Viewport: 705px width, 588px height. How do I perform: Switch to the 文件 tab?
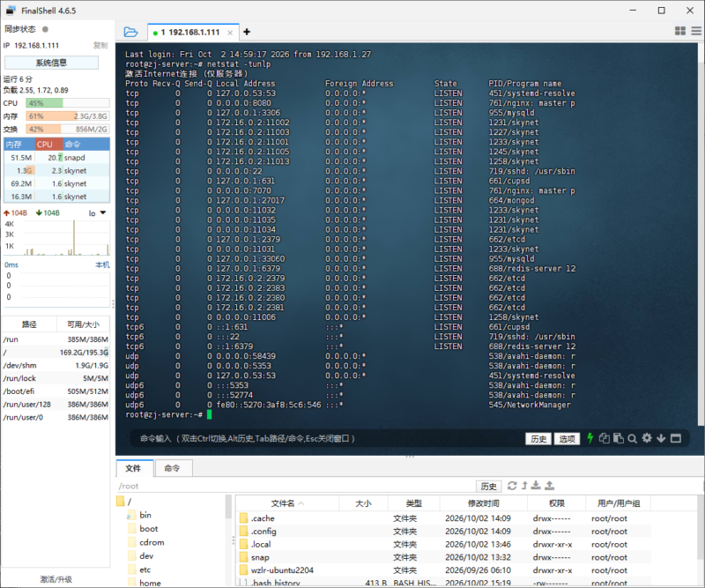pyautogui.click(x=133, y=468)
